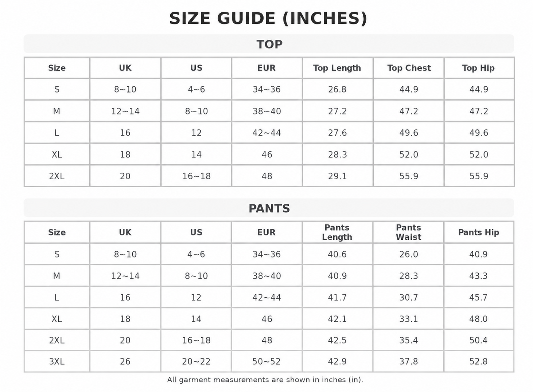Select the Top Length column header
This screenshot has width=533, height=392.
(x=337, y=68)
